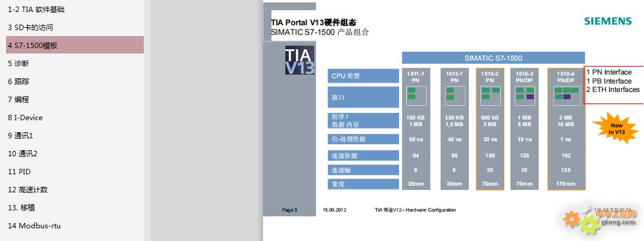Click interface port diagram for 1511-1 PN
Viewport: 644px width, 241px height.
tap(416, 96)
